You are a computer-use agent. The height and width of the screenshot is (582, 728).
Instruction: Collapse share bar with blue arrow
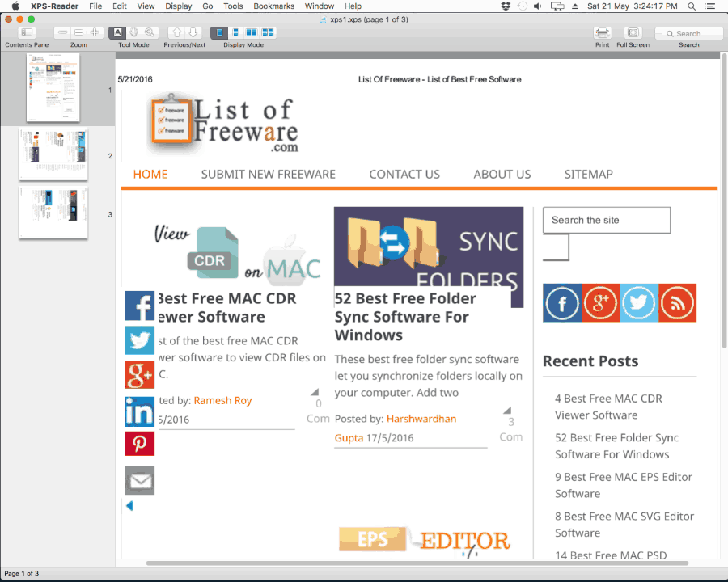(129, 506)
